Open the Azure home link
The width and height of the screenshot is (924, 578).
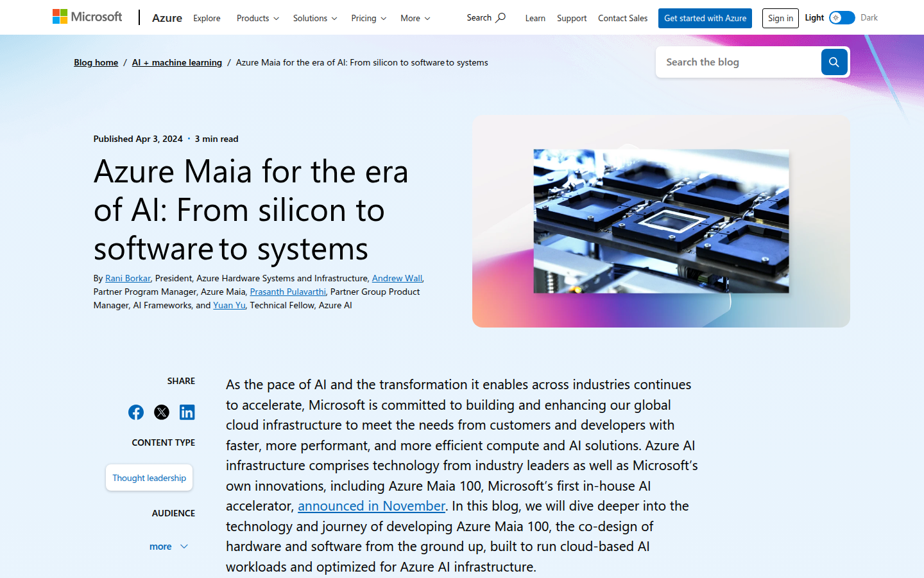(167, 18)
